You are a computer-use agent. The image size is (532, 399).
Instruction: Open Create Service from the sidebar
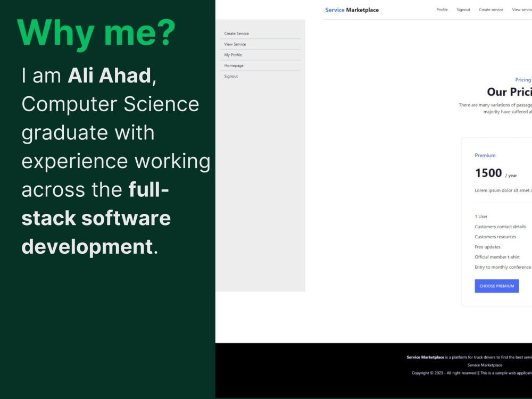236,33
